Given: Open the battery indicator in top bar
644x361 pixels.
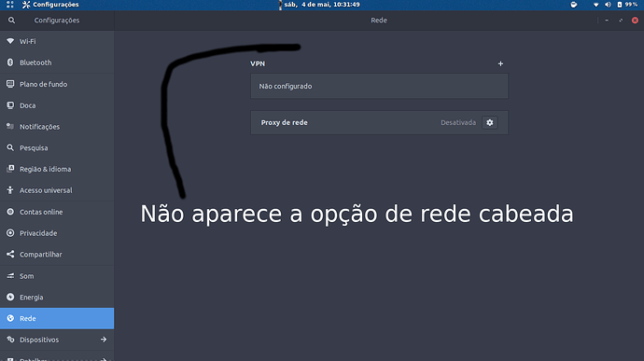Looking at the screenshot, I should (620, 5).
